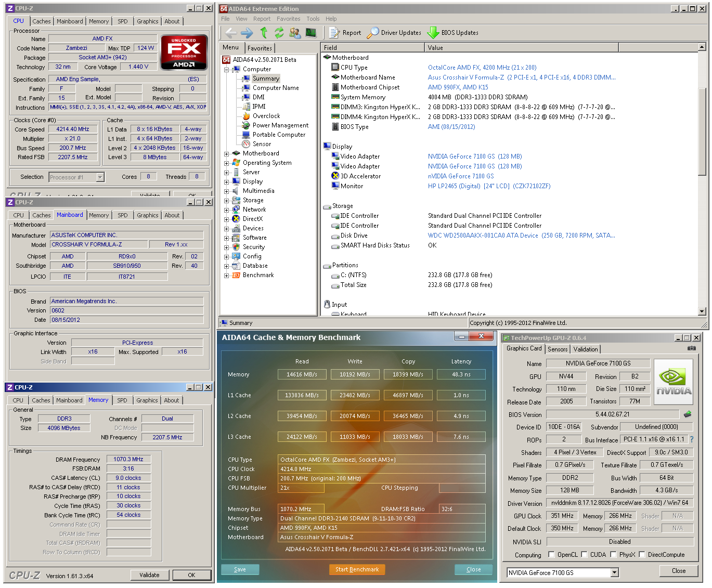Click the Field column header
Viewport: 712px width, 588px height.
click(x=372, y=47)
